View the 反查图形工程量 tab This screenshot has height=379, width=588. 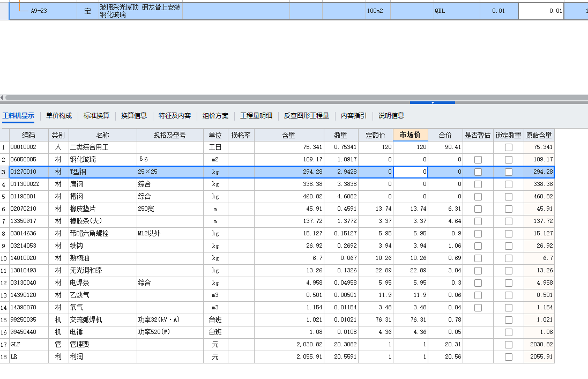307,115
